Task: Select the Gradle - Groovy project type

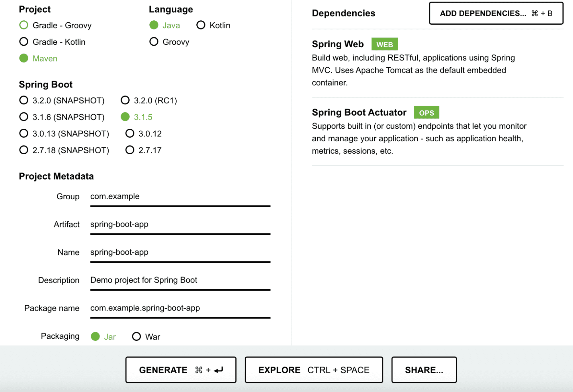Action: click(x=24, y=25)
